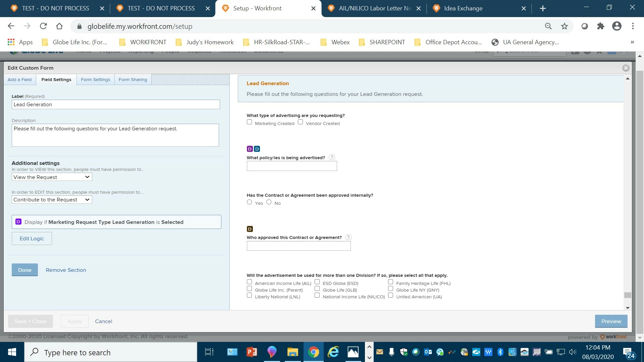Click the browser reload icon
Viewport: 644px width, 362px height.
(43, 26)
